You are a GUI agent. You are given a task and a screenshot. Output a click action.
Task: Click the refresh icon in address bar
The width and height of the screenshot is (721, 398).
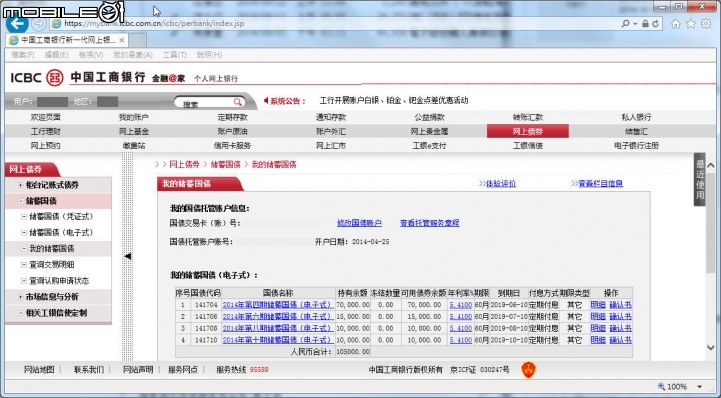point(656,23)
